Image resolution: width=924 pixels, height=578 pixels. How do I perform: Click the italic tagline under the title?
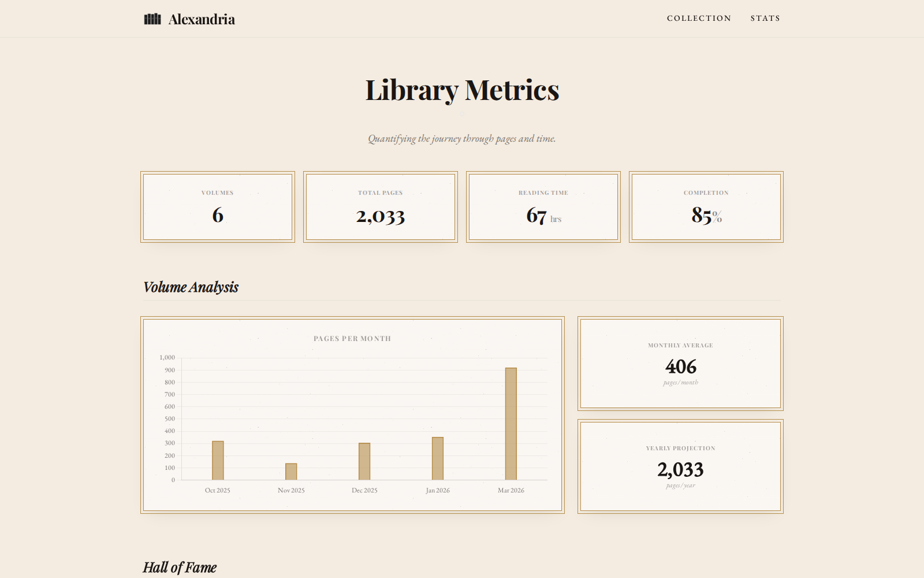coord(461,138)
